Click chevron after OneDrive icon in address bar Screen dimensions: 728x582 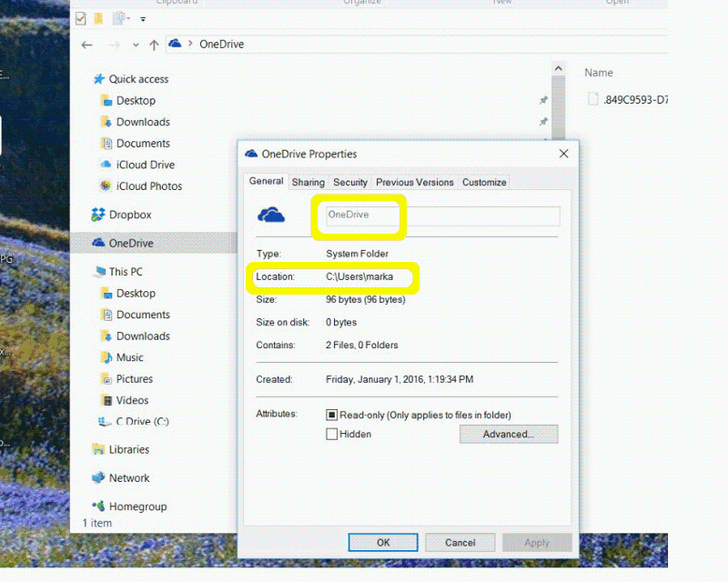(191, 45)
